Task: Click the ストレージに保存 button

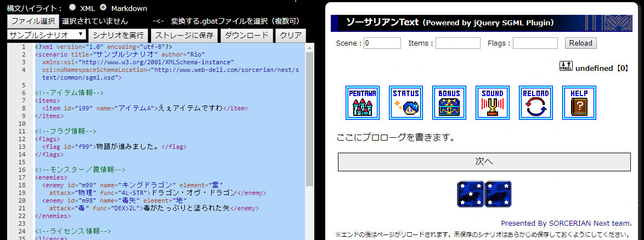Action: pos(184,35)
